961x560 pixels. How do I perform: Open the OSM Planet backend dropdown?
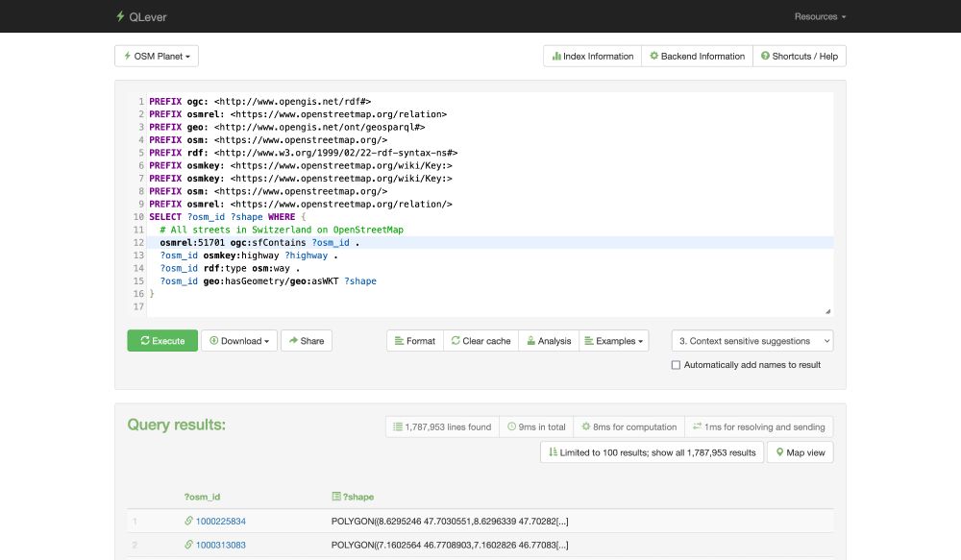pyautogui.click(x=157, y=56)
